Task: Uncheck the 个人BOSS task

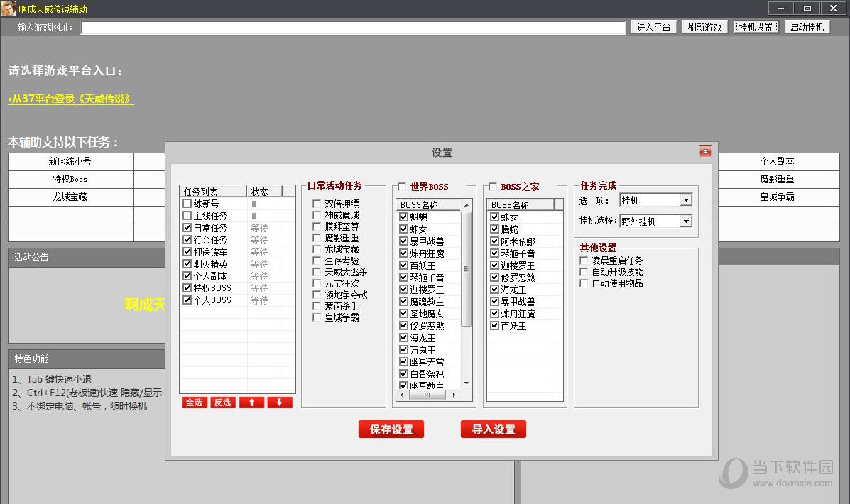Action: [187, 300]
